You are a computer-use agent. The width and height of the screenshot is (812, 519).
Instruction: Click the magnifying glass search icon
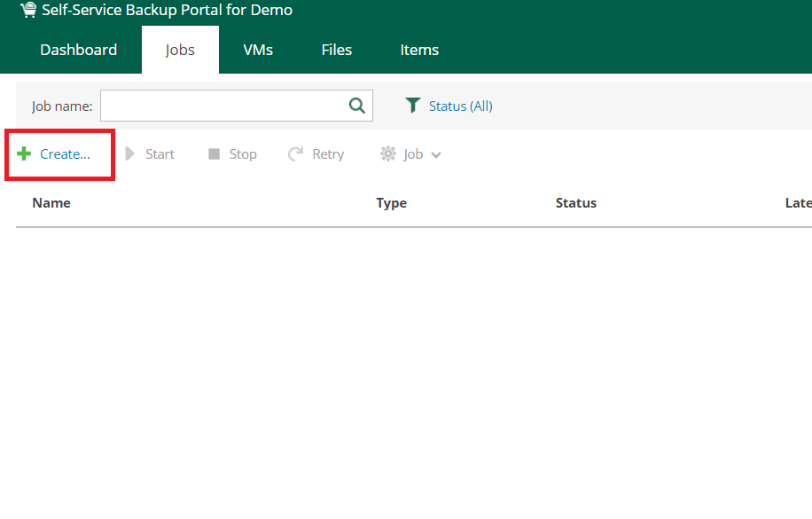pos(357,106)
